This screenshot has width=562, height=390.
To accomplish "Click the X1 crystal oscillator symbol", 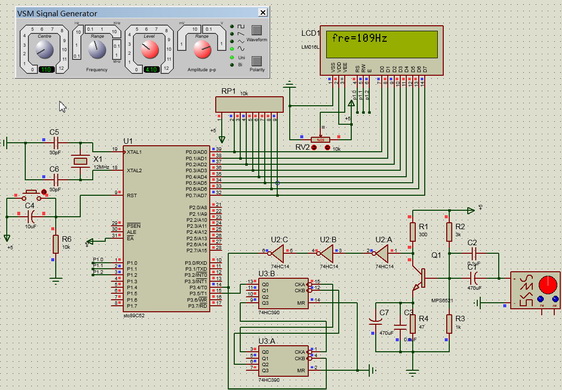I will [x=80, y=161].
